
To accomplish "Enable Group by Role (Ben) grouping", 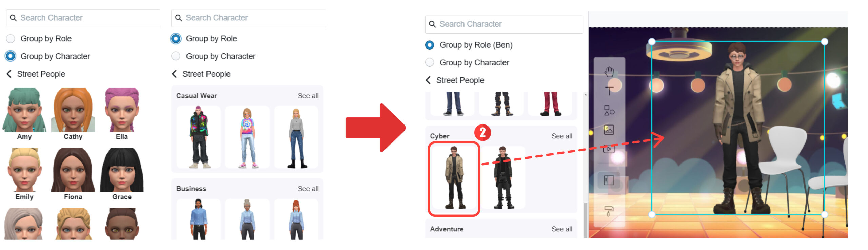I will (x=430, y=45).
